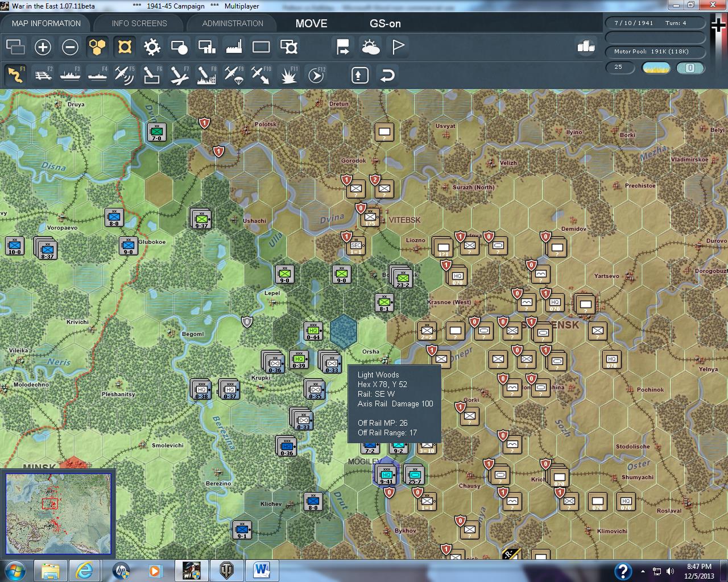Click the Polotsk town label
728x582 pixels.
coord(266,124)
